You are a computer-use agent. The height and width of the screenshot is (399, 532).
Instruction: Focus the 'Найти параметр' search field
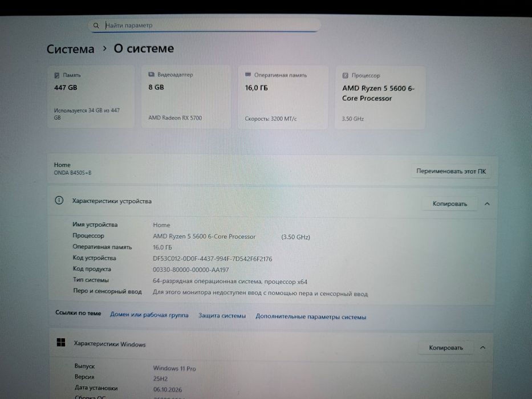[205, 25]
